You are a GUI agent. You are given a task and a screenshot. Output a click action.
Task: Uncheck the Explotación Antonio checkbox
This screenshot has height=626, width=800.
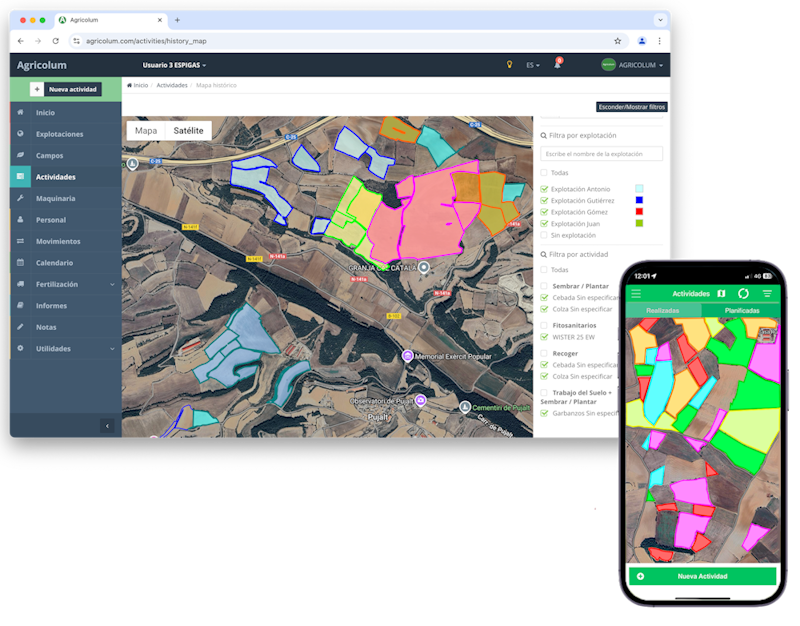(x=544, y=188)
